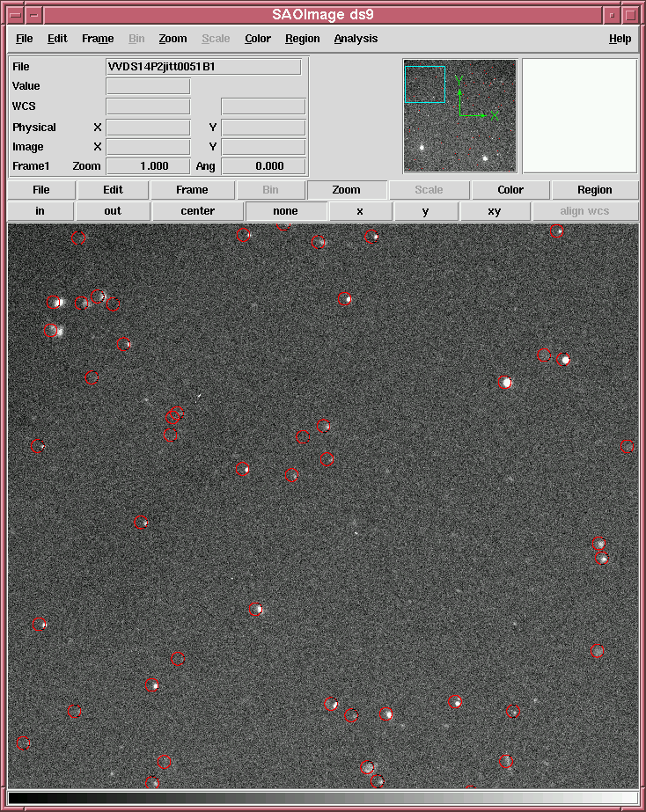Image resolution: width=646 pixels, height=812 pixels.
Task: Click the "in" zoom button
Action: coord(40,211)
